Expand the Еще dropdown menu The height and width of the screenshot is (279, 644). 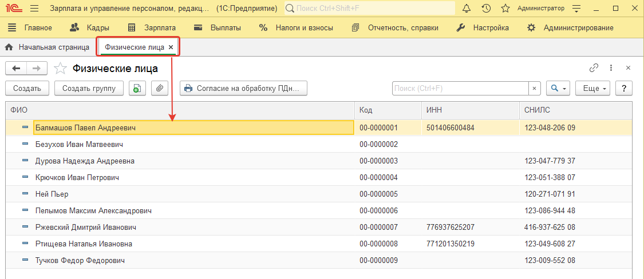[594, 89]
